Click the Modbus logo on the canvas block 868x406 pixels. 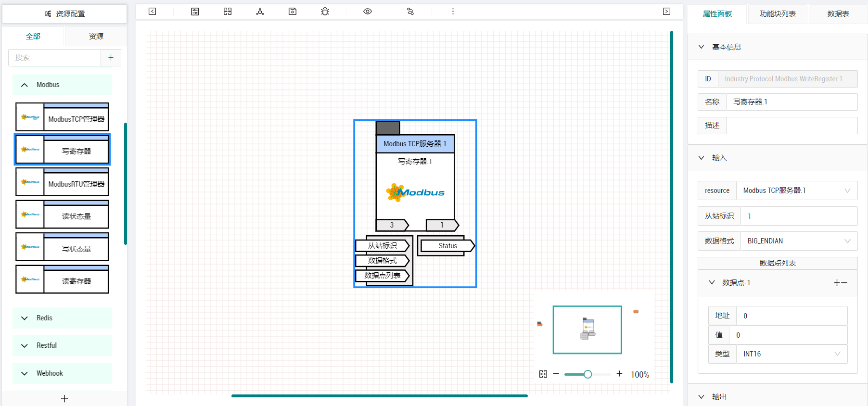pos(415,192)
